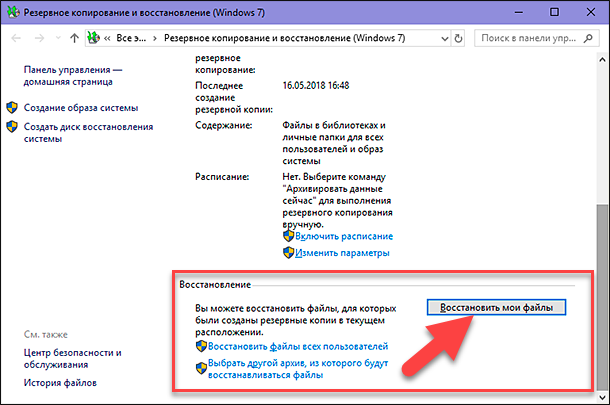This screenshot has height=405, width=610.
Task: Click 'Восстановить файлы всех пользователей' link
Action: click(x=298, y=346)
